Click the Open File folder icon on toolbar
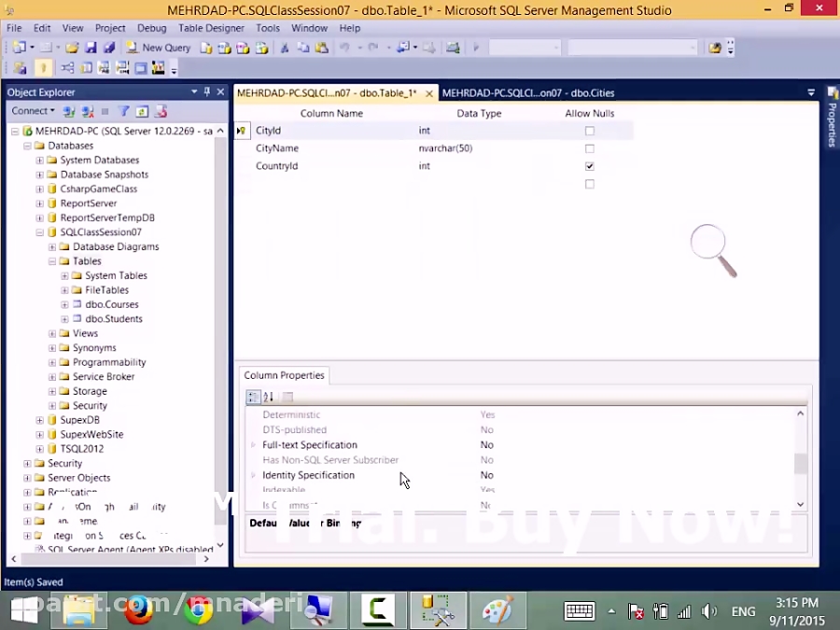 point(70,47)
